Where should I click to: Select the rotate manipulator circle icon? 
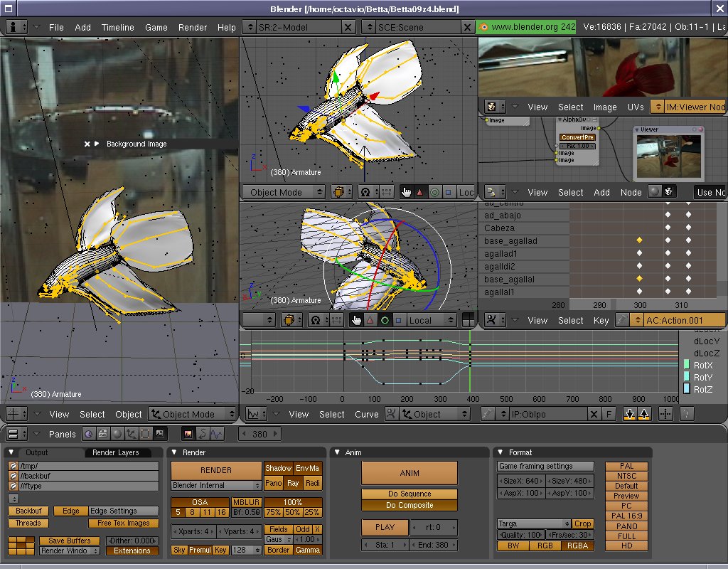[x=385, y=320]
